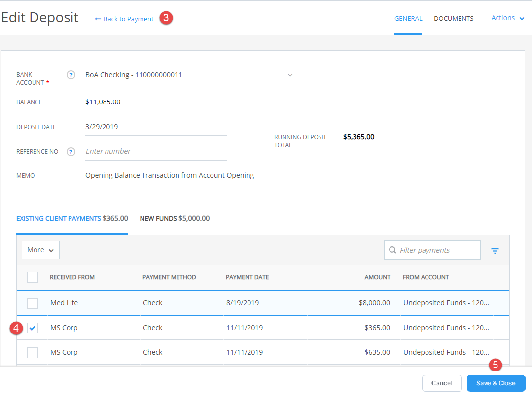Check the Med Life $8,000.00 payment
This screenshot has width=532, height=400.
(x=33, y=303)
